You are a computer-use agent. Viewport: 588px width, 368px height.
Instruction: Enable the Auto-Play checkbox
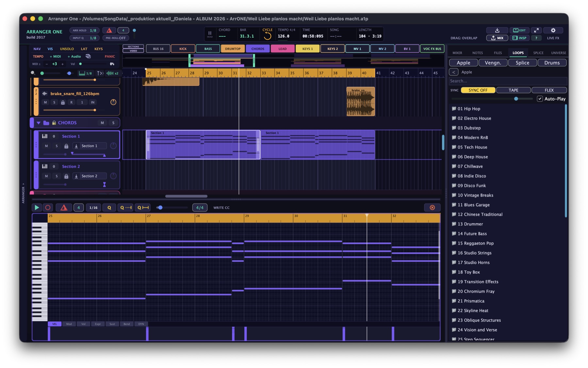pyautogui.click(x=540, y=99)
